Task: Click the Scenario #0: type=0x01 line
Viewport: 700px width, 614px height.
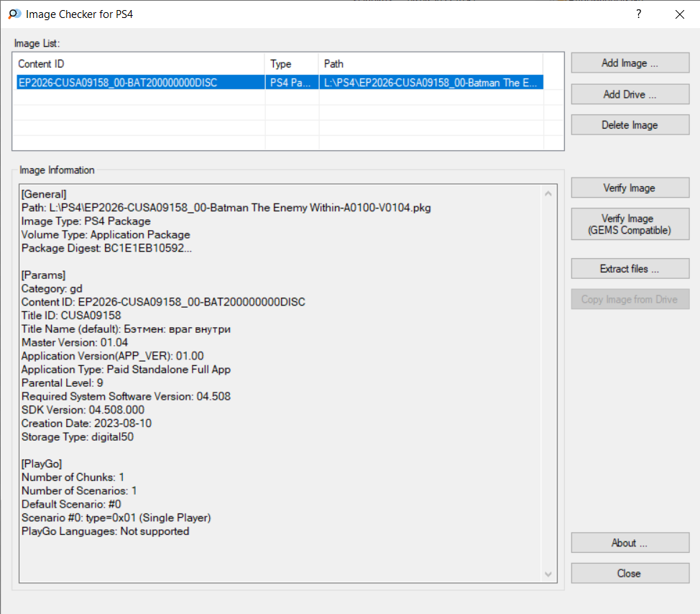Action: [x=116, y=518]
